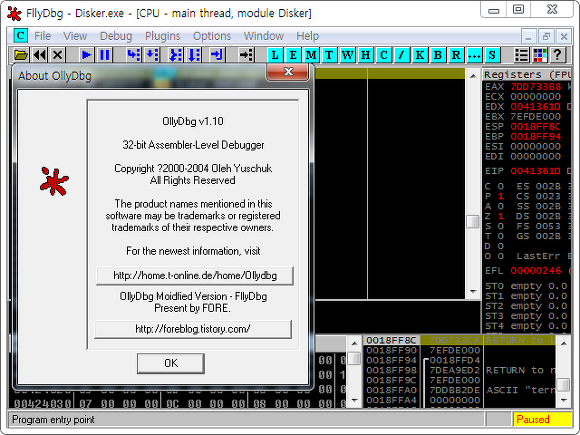Click the cyan C menu bar icon
This screenshot has width=580, height=435.
point(20,36)
